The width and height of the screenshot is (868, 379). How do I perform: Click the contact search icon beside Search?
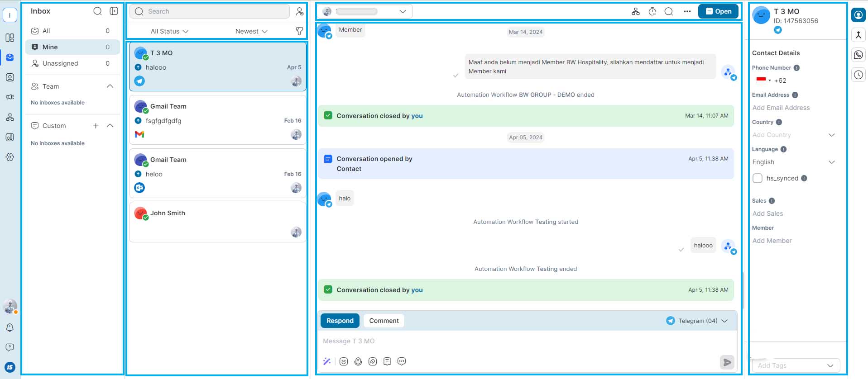click(x=299, y=11)
